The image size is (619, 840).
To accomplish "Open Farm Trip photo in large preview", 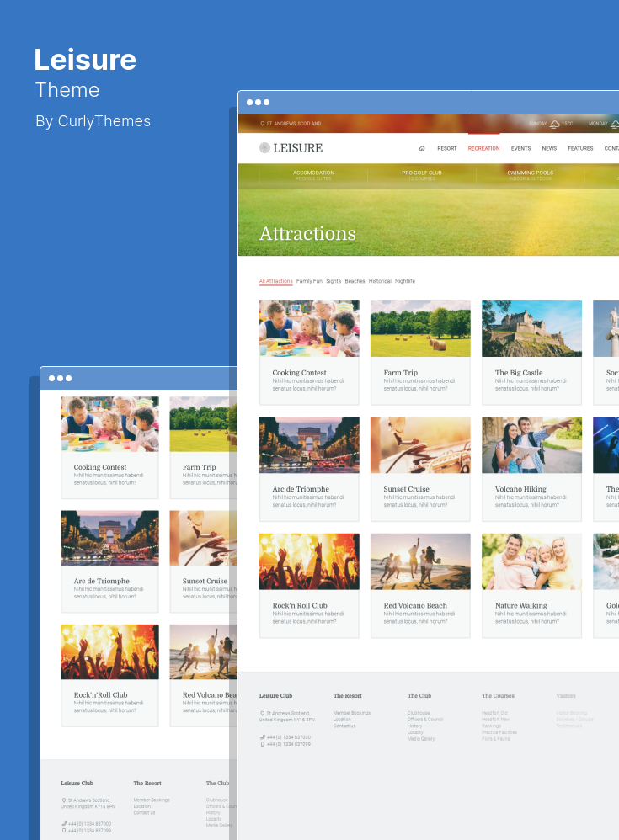I will click(420, 328).
